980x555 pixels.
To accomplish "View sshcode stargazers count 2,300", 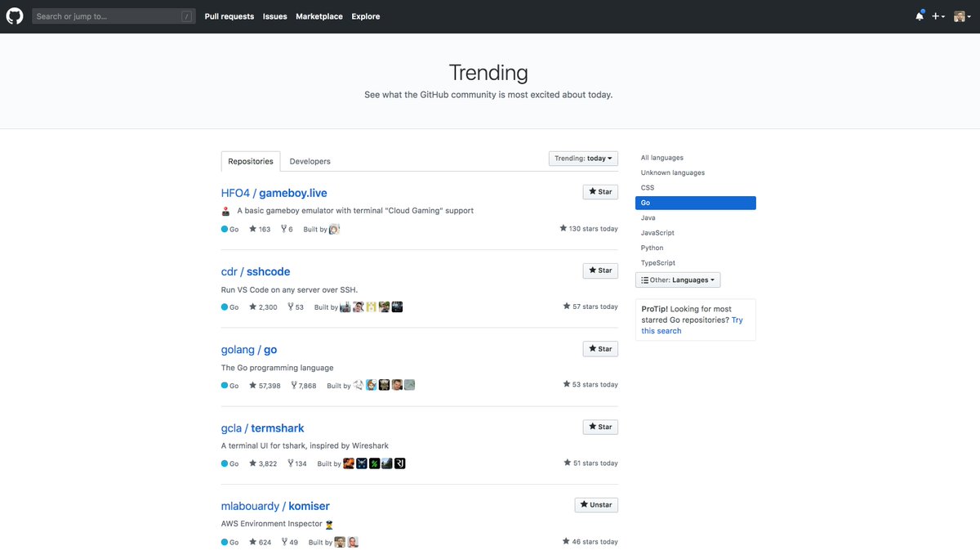I will point(263,307).
